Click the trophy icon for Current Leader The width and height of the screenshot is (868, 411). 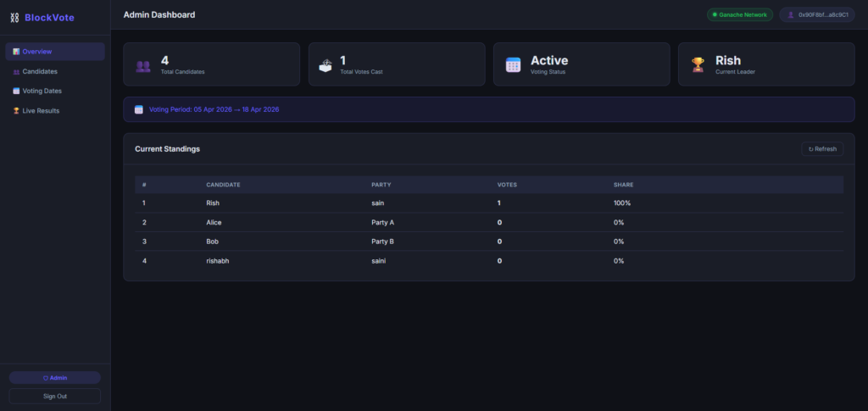coord(698,65)
